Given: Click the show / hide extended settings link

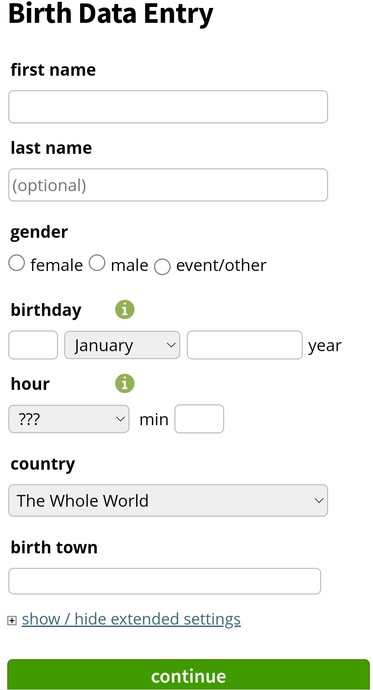Looking at the screenshot, I should point(131,619).
